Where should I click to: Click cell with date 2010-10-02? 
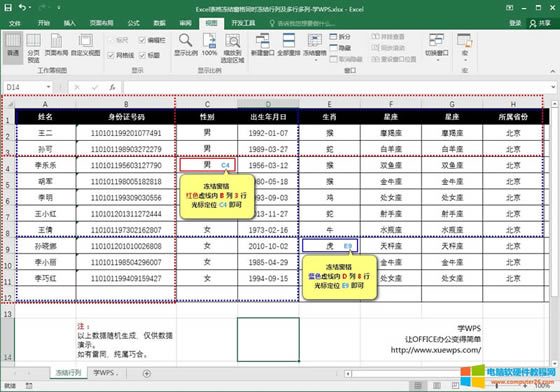(268, 246)
